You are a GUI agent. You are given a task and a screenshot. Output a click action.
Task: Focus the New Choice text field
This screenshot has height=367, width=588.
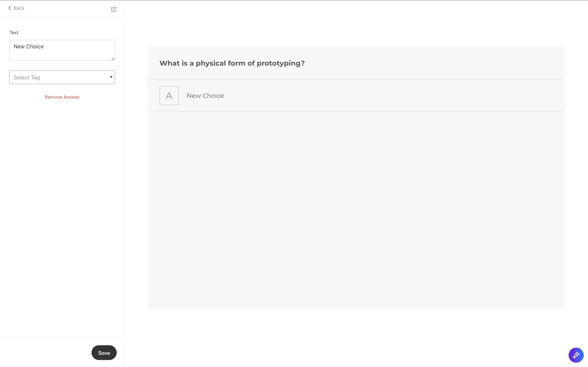click(x=62, y=50)
